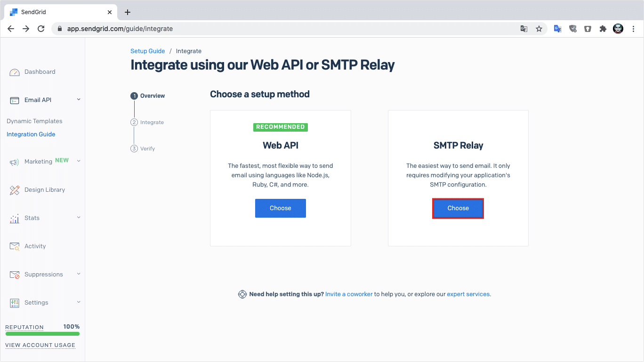Close the SendGrid browser tab
Screen dimensions: 644x362
(x=110, y=12)
